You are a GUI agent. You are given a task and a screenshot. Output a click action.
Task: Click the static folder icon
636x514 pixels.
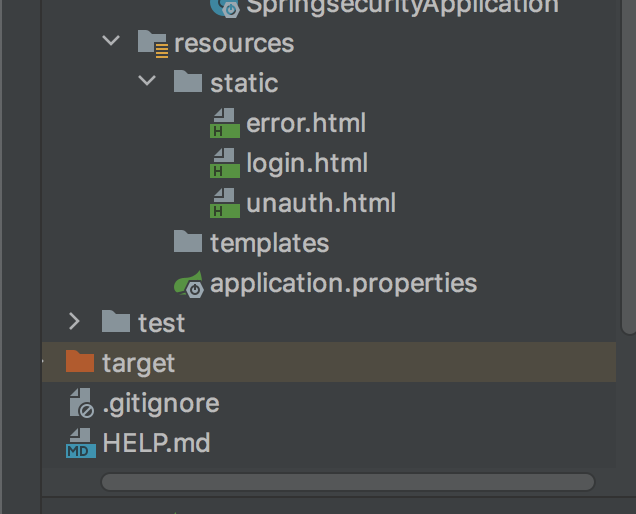[x=188, y=82]
